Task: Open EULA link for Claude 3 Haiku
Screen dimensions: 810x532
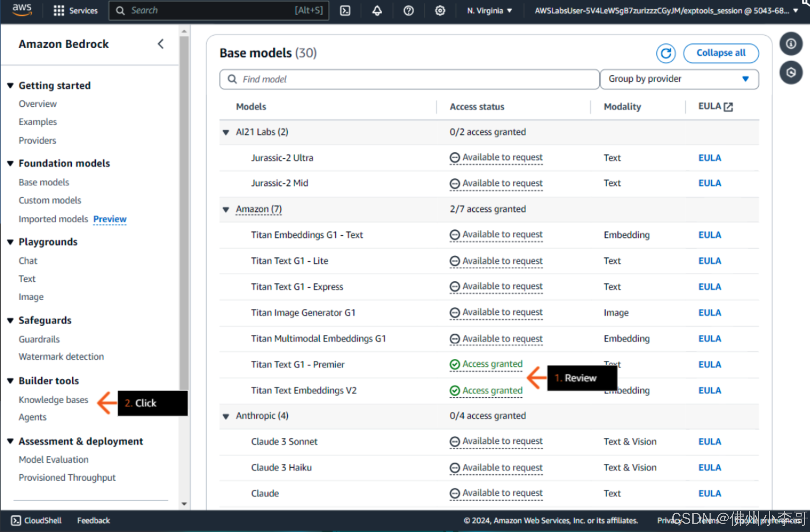Action: click(x=709, y=468)
